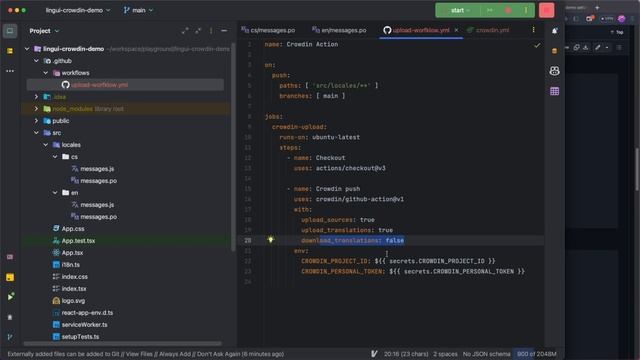640x360 pixels.
Task: Hide the Project panel with minimize icon
Action: [224, 31]
